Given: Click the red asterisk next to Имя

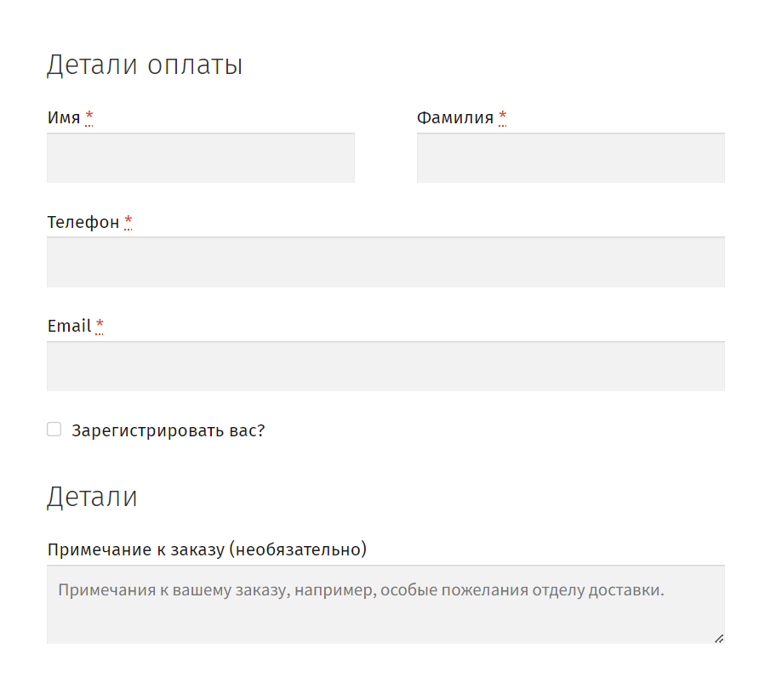Looking at the screenshot, I should tap(89, 117).
